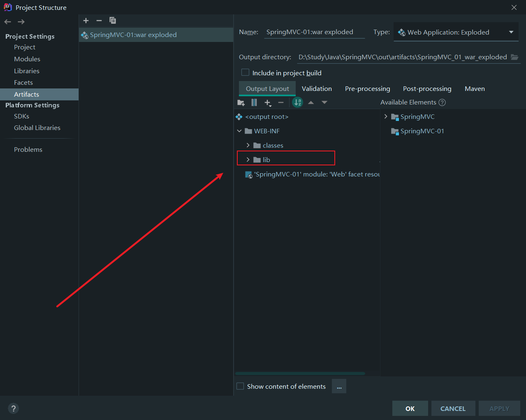Click the remove artifact minus icon

click(99, 21)
